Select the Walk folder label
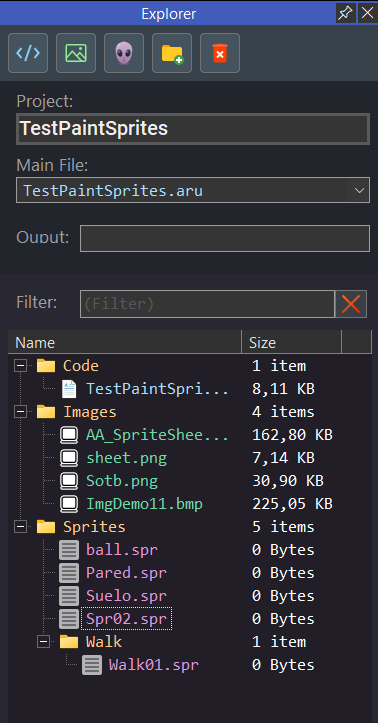This screenshot has height=723, width=378. 104,642
